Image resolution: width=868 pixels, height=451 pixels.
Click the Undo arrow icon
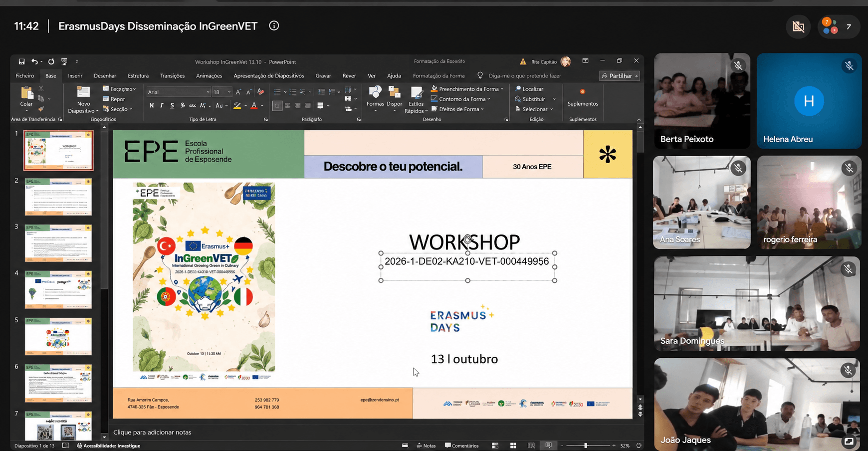(34, 62)
